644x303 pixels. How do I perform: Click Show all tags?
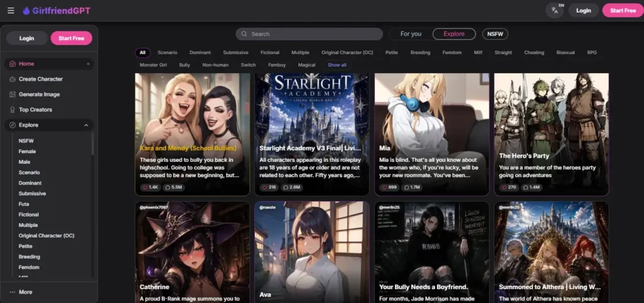[337, 65]
